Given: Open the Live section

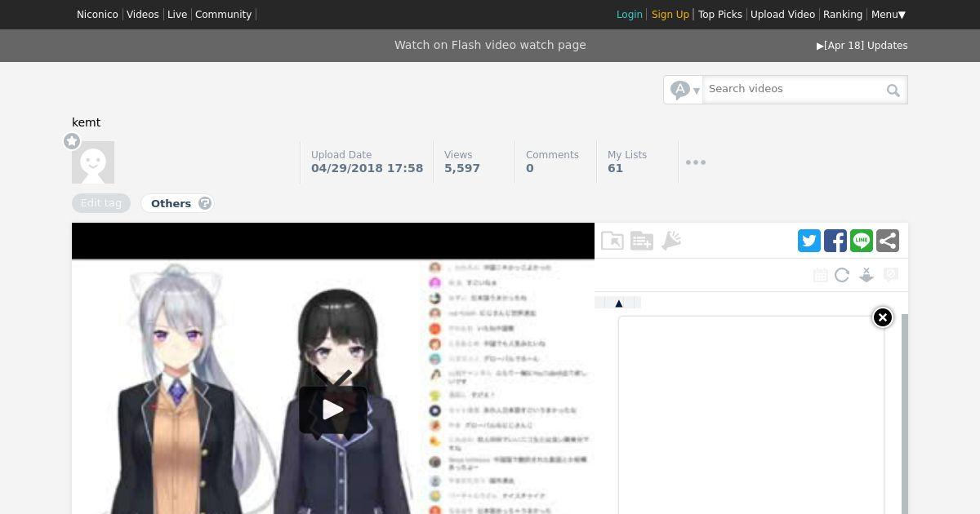Looking at the screenshot, I should coord(177,15).
